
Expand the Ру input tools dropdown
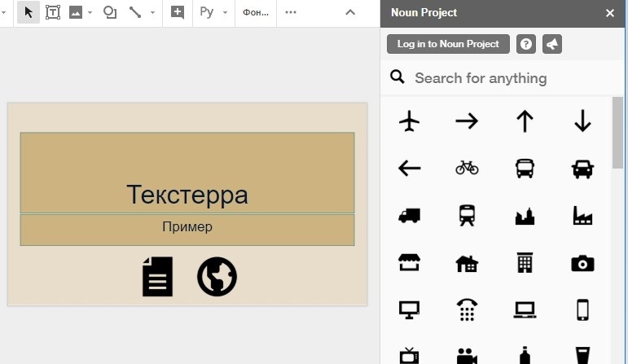click(225, 12)
